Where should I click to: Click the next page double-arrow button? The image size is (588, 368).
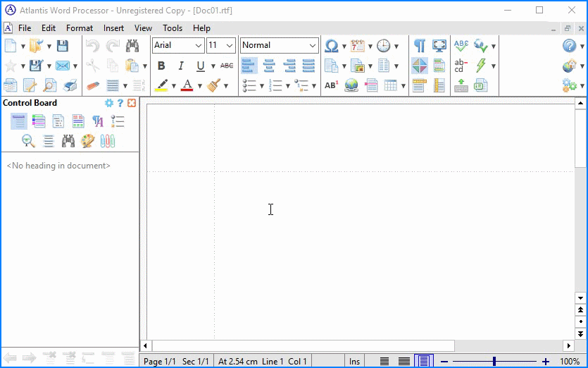pyautogui.click(x=580, y=334)
